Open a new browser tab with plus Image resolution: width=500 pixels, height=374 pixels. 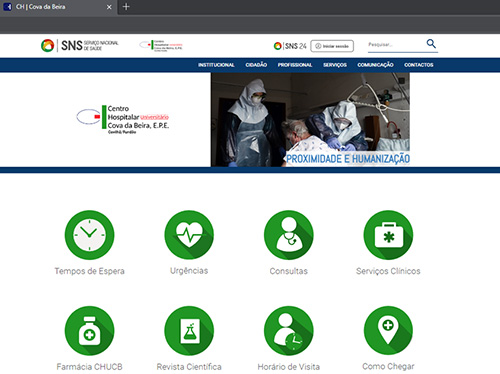click(126, 7)
